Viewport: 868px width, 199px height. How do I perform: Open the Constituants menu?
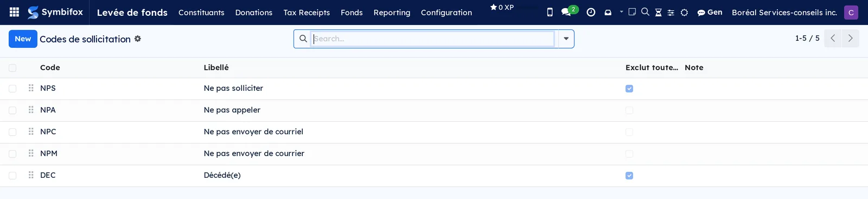click(201, 12)
